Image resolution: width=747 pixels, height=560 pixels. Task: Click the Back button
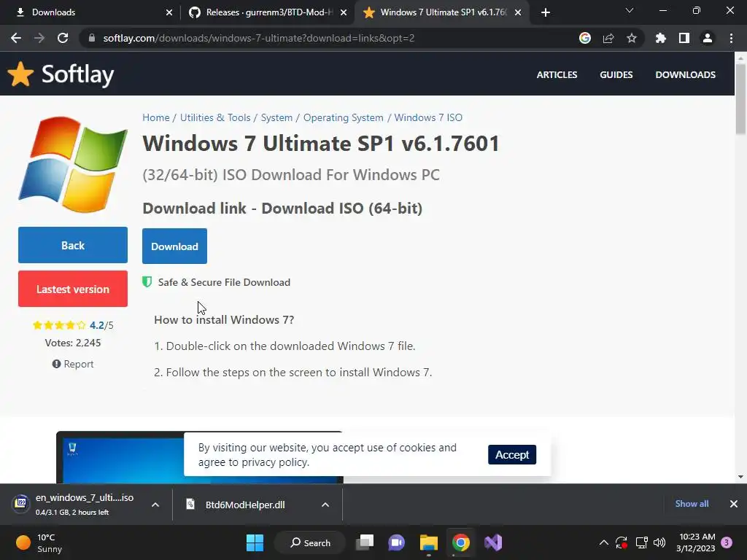pos(73,245)
